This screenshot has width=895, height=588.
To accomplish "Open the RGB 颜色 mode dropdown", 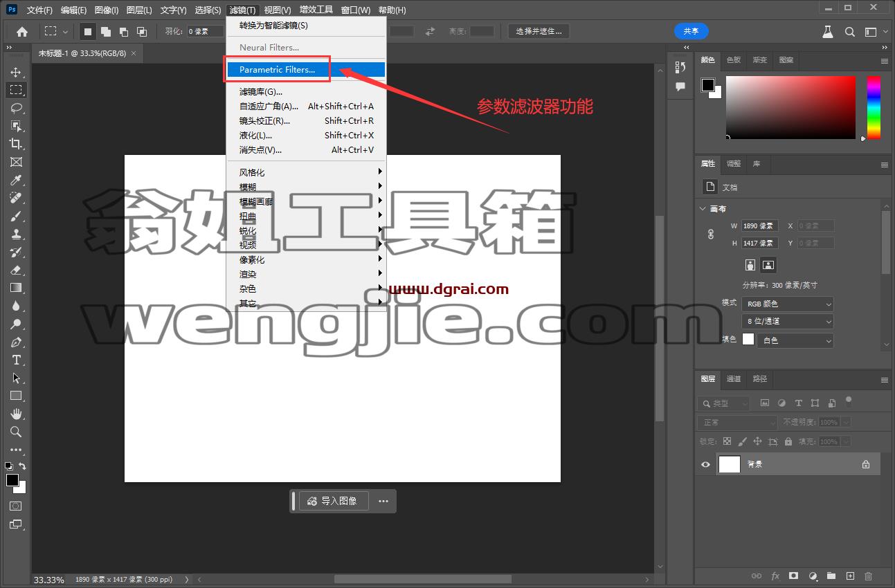I will coord(788,304).
